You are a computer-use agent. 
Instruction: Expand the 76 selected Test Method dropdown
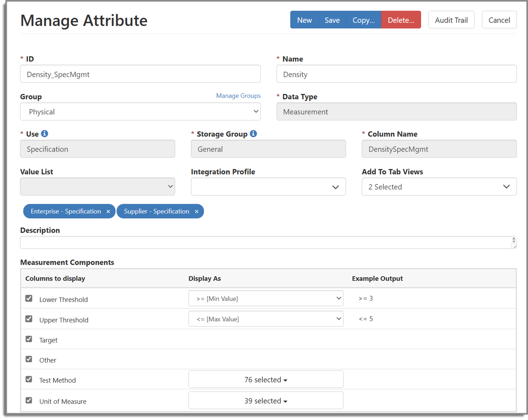point(266,379)
